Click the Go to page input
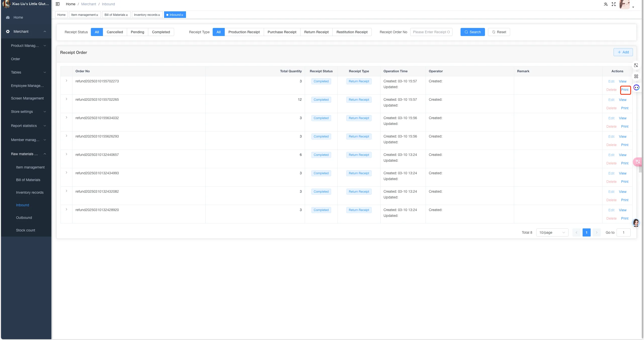Image resolution: width=644 pixels, height=340 pixels. 623,232
